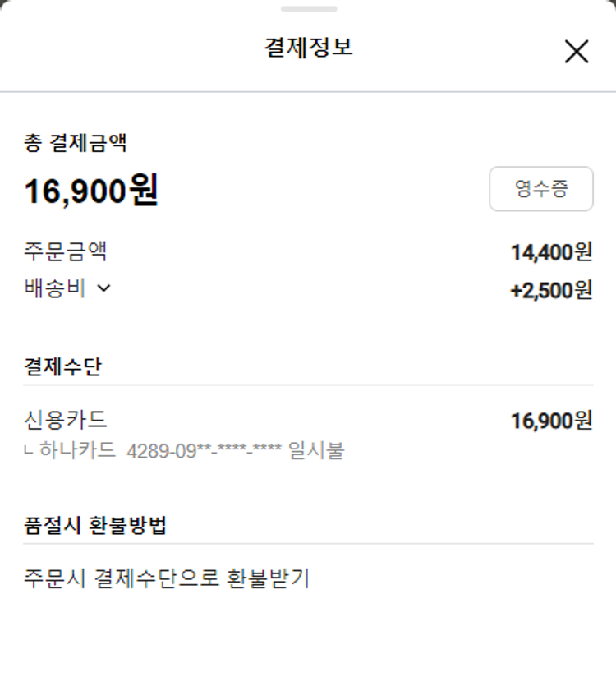Click the 배송비 shipping fee label

(x=55, y=289)
